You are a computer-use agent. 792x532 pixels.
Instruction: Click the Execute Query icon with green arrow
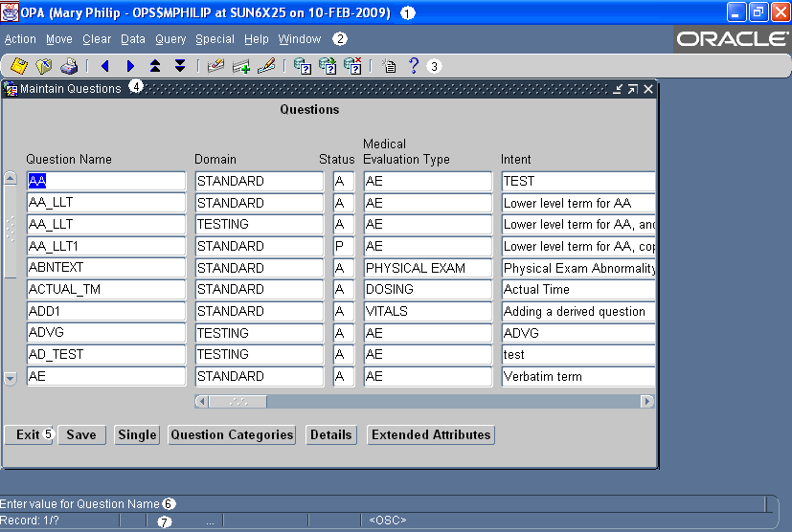tap(328, 66)
